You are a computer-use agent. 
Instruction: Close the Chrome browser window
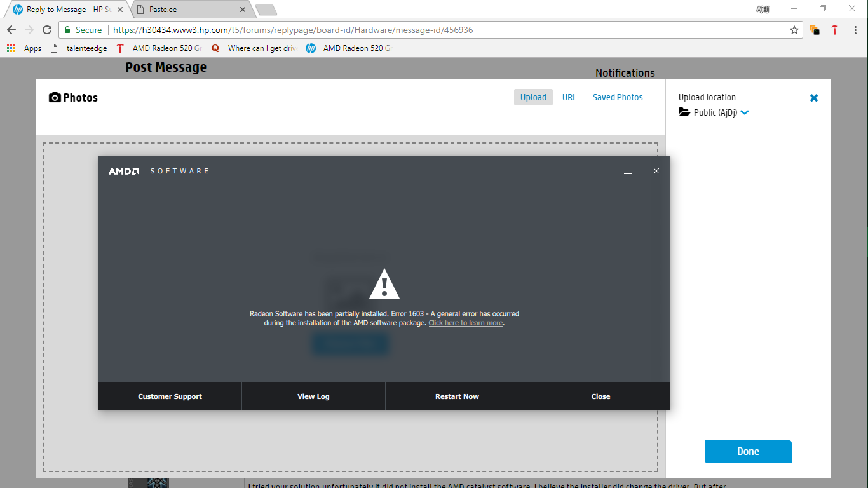852,9
